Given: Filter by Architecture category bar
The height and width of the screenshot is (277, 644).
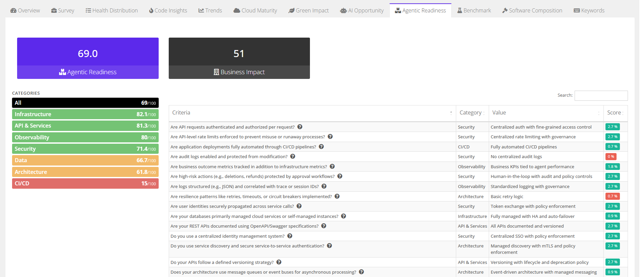Looking at the screenshot, I should click(85, 172).
